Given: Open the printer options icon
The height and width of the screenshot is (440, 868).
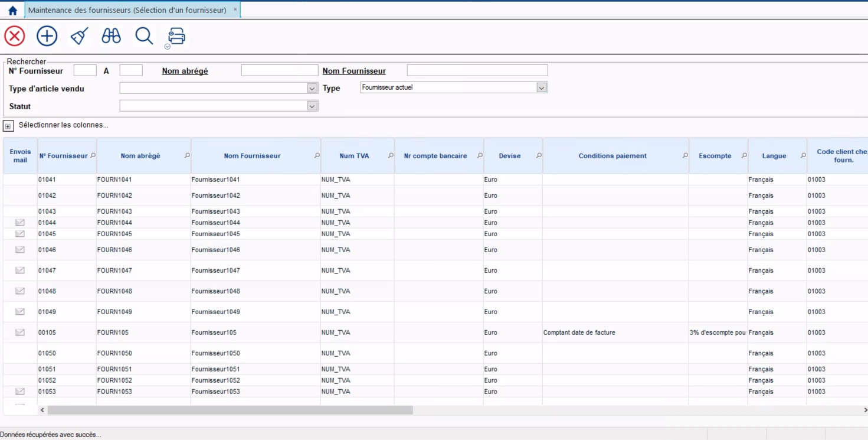Looking at the screenshot, I should [176, 37].
